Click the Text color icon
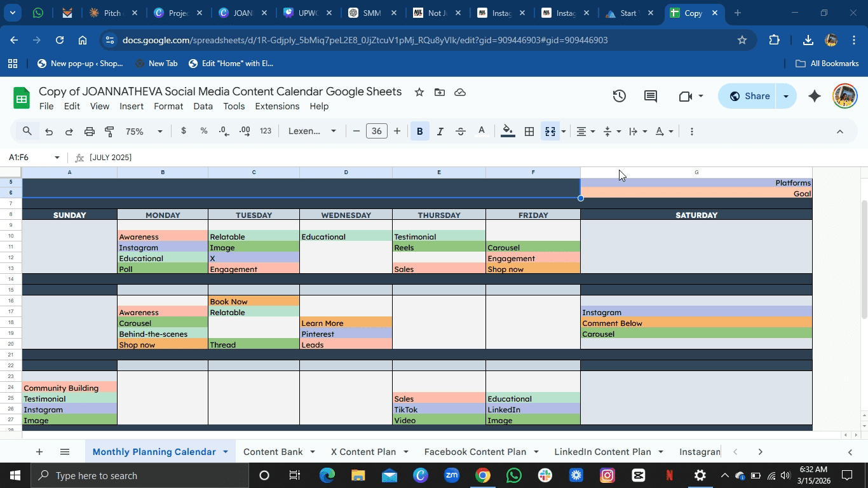 482,132
